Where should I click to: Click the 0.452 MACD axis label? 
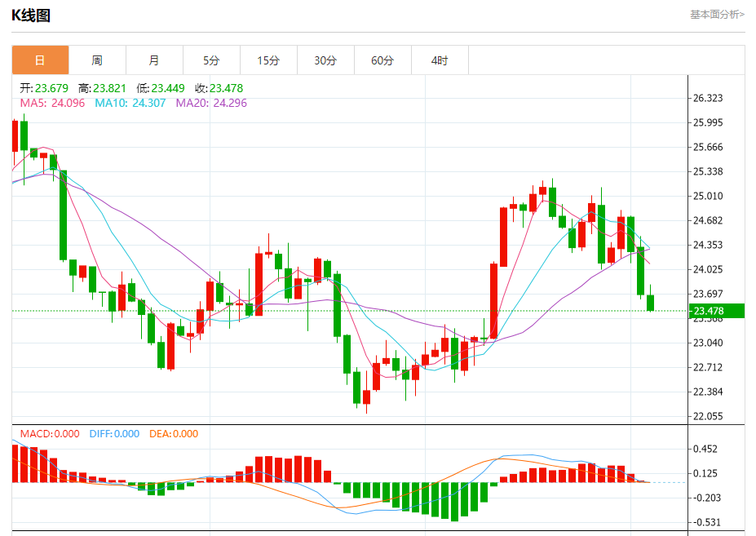coord(705,450)
